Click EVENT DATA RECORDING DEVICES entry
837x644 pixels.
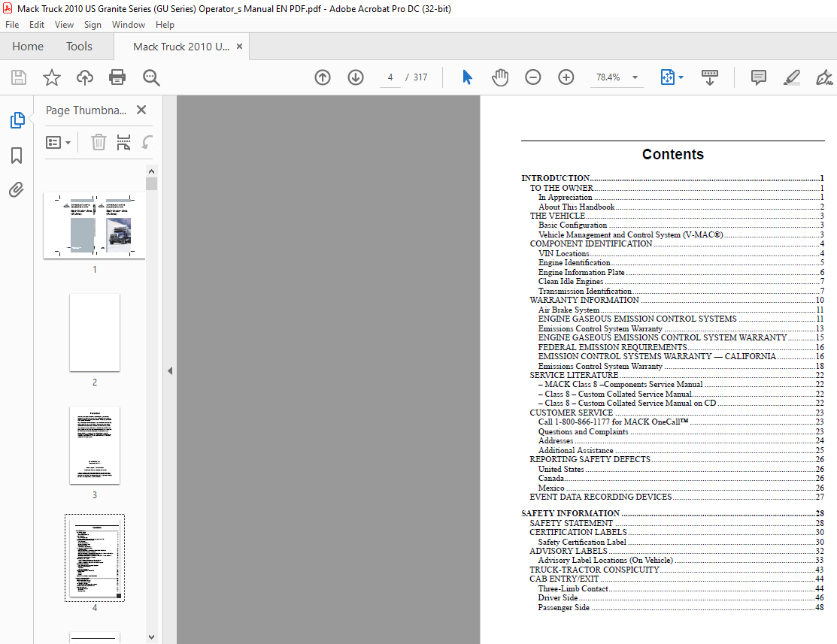677,497
